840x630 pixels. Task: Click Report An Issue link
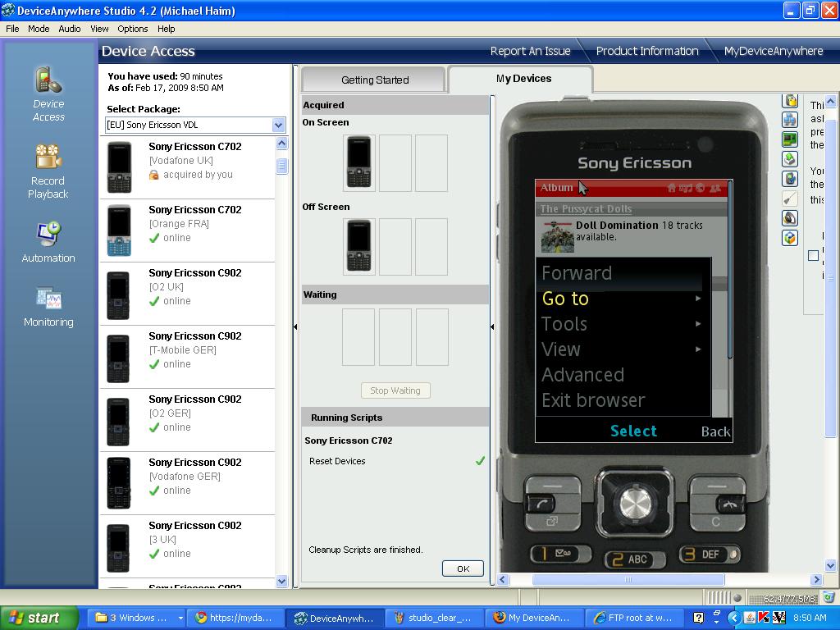coord(531,51)
